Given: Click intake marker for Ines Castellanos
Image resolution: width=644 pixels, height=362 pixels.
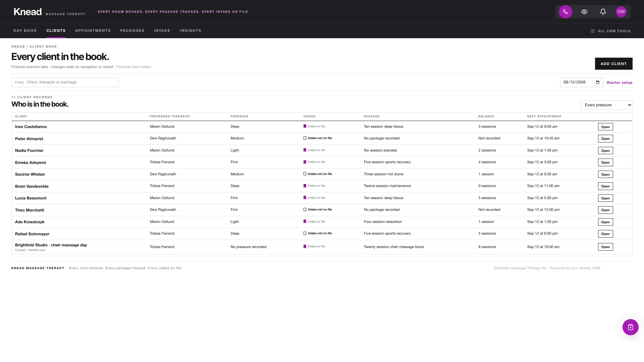Looking at the screenshot, I should [x=305, y=126].
